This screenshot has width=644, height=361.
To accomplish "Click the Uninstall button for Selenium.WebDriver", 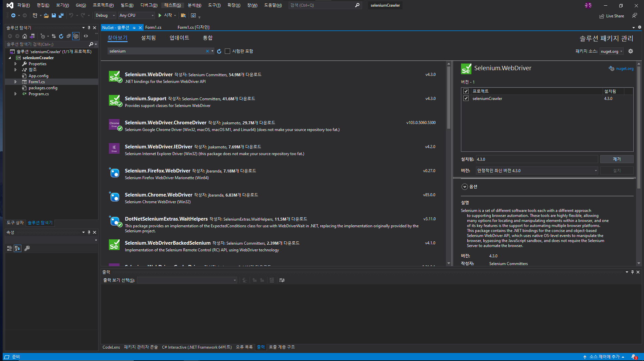I will pos(617,159).
